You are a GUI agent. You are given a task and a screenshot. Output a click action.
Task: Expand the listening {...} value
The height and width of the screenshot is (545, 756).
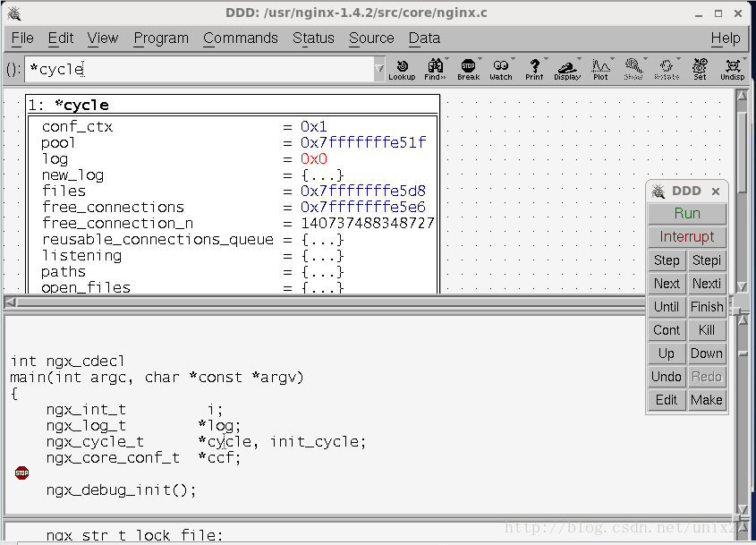(x=323, y=256)
